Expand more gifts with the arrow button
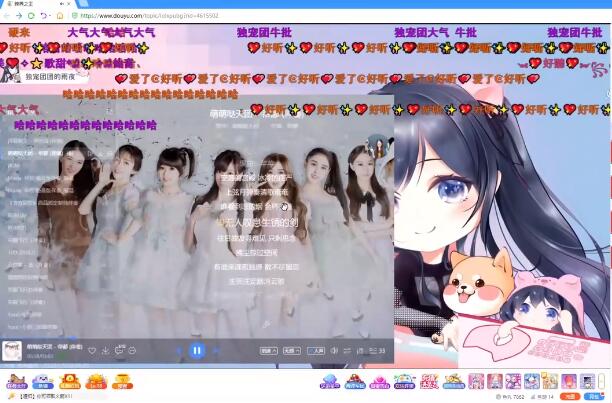The image size is (612, 403). click(x=602, y=381)
